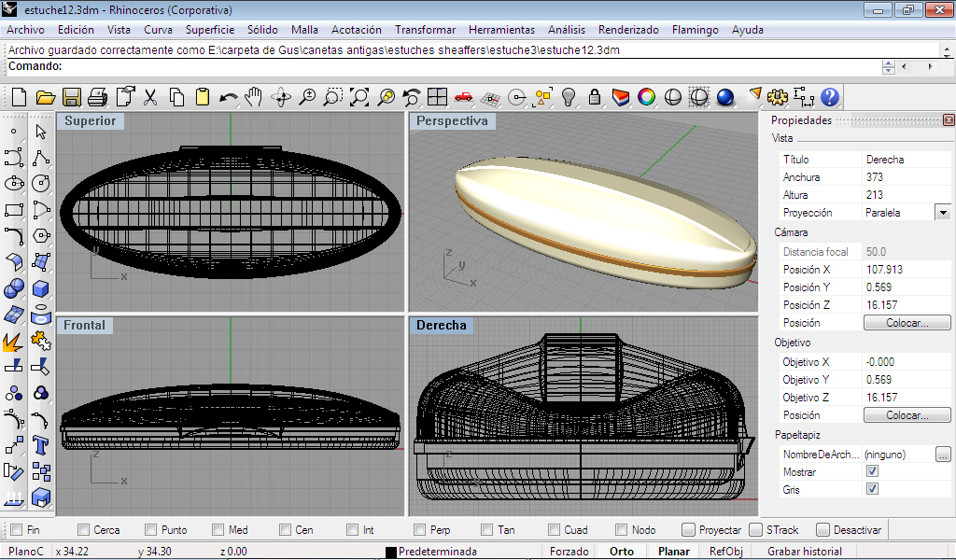This screenshot has height=560, width=956.
Task: Open the Renderizado menu
Action: coord(627,30)
